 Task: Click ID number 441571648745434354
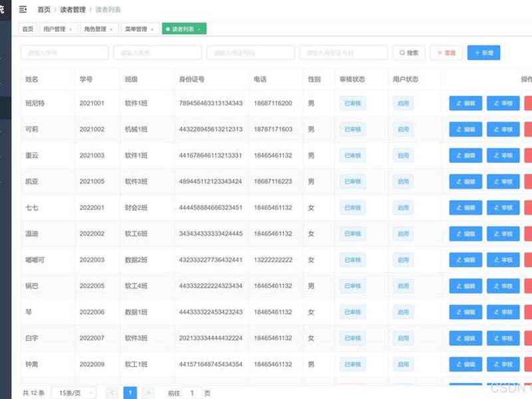pyautogui.click(x=211, y=364)
